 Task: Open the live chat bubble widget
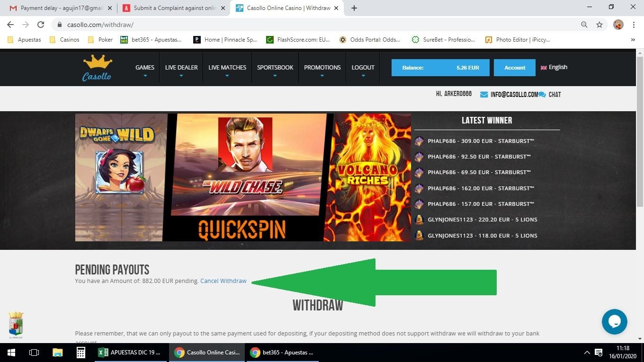click(614, 322)
